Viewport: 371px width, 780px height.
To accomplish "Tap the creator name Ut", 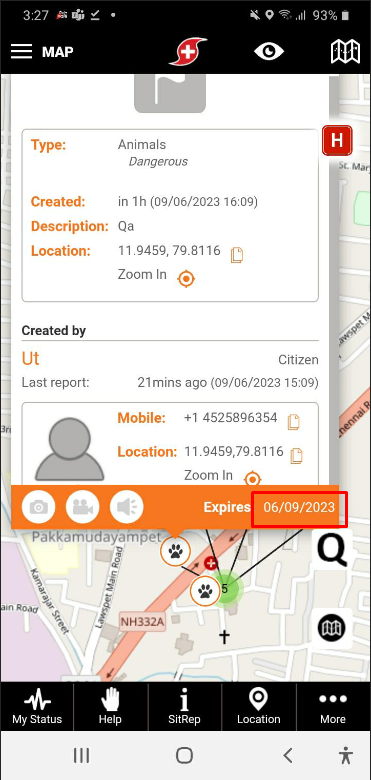I will 30,359.
